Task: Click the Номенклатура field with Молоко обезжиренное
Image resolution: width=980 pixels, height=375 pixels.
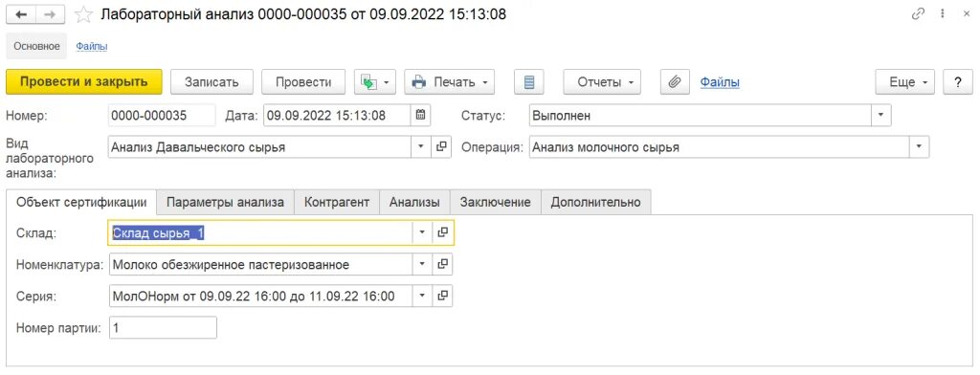Action: (260, 264)
